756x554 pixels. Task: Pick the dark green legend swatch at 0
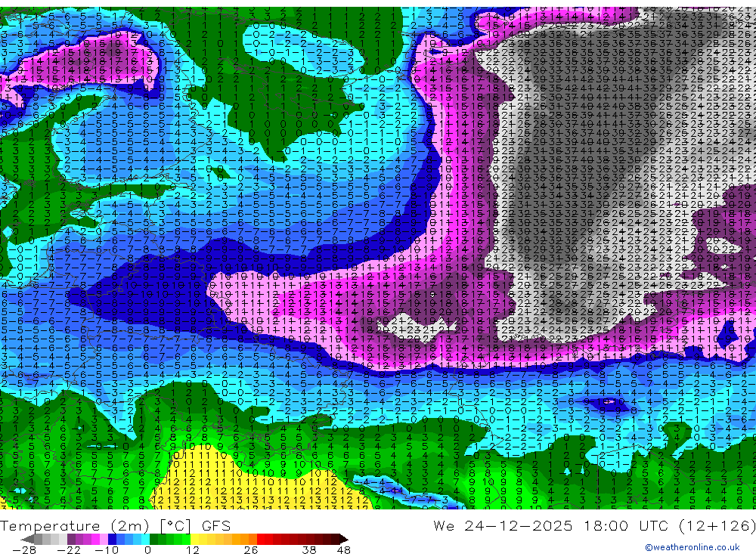pyautogui.click(x=153, y=540)
